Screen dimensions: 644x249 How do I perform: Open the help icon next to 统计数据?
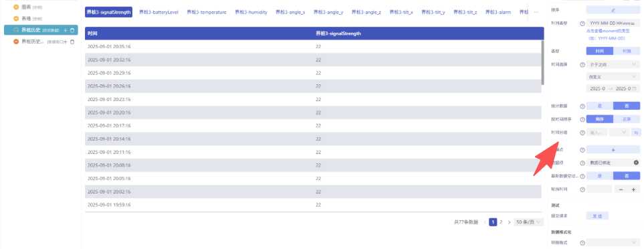click(582, 106)
